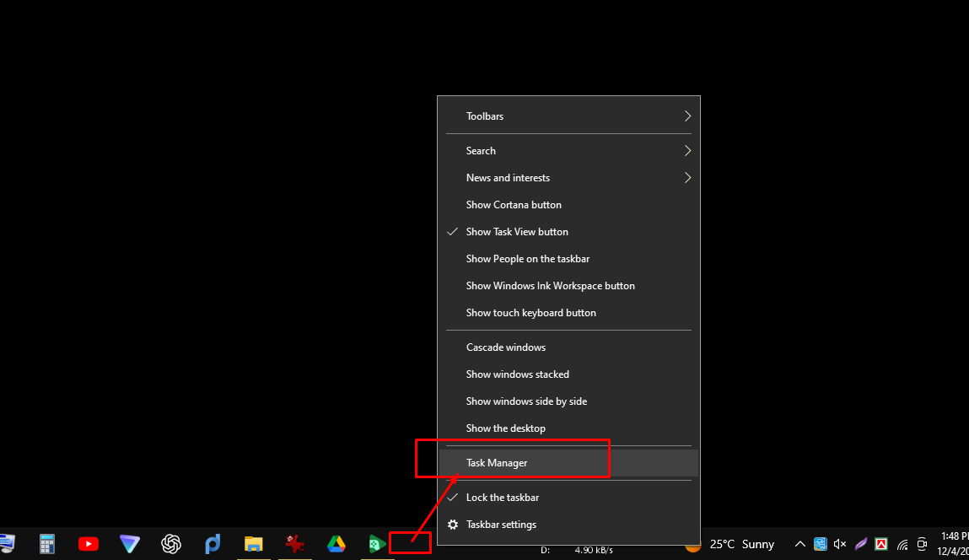The image size is (969, 560).
Task: Open Google Drive from the taskbar
Action: point(336,544)
